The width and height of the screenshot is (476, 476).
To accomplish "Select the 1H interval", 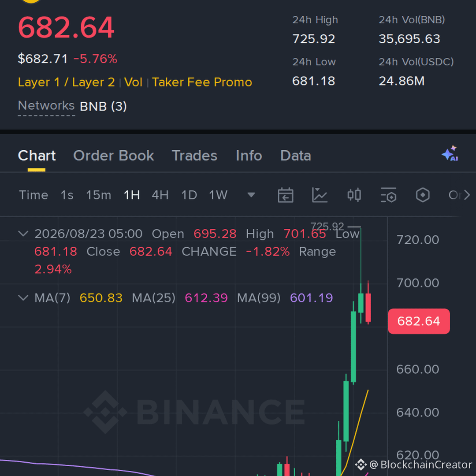I will coord(131,195).
